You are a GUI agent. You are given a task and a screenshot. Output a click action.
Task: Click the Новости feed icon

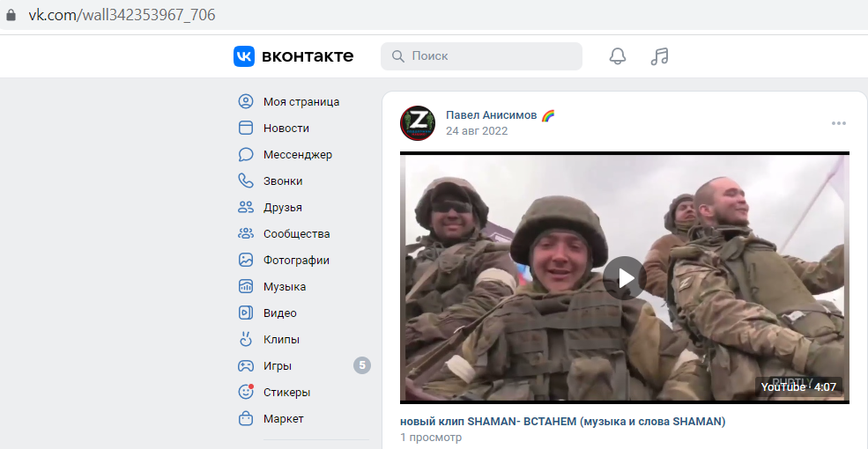[x=245, y=129]
